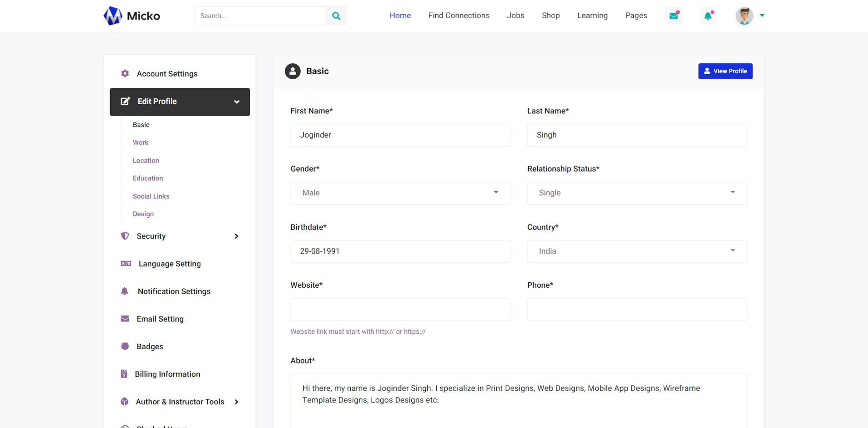Focus the Website input field

[400, 310]
